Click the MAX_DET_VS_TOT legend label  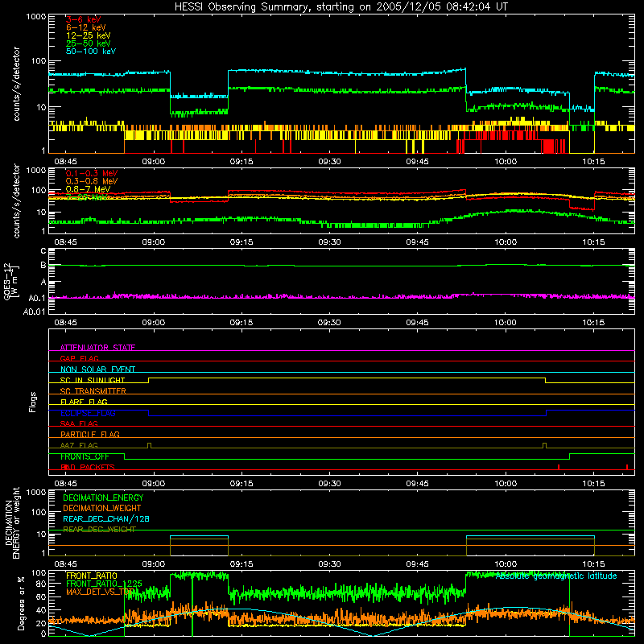[x=101, y=592]
